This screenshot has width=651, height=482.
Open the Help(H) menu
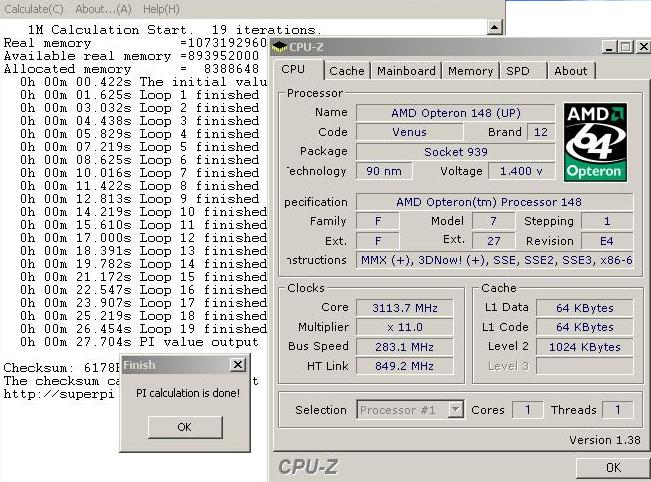click(160, 9)
